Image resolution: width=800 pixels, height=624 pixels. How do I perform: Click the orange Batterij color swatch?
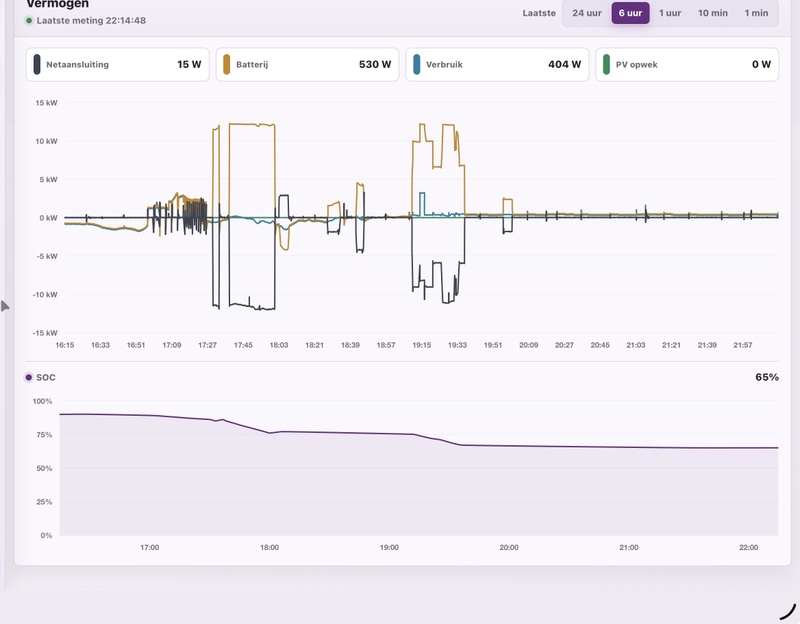click(x=227, y=64)
